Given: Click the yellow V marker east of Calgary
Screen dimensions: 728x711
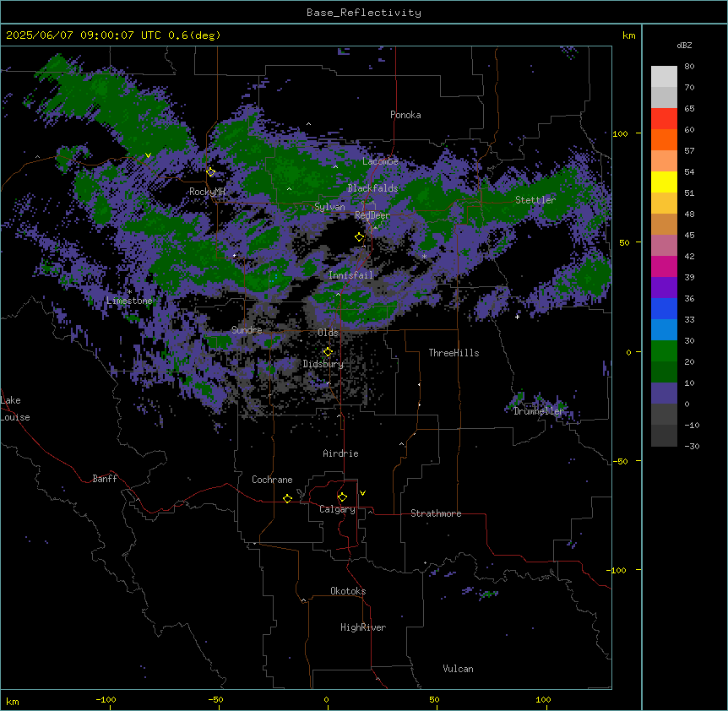Looking at the screenshot, I should [362, 493].
